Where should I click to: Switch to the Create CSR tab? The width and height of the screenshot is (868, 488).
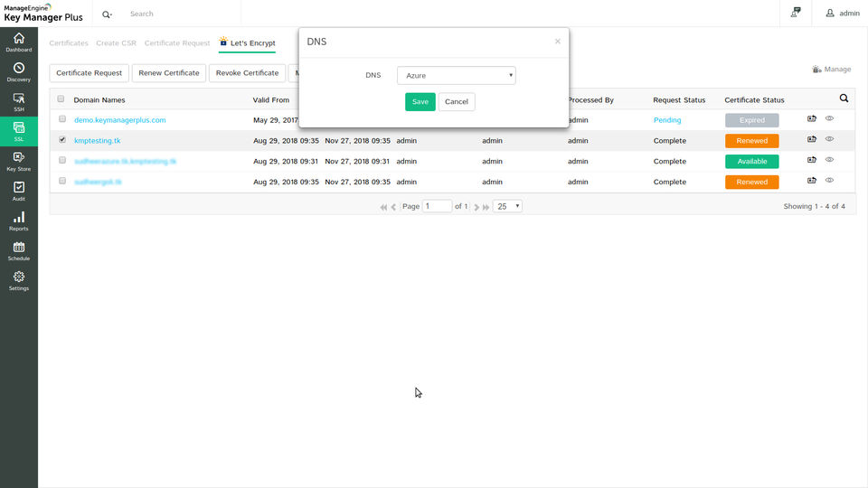[117, 43]
